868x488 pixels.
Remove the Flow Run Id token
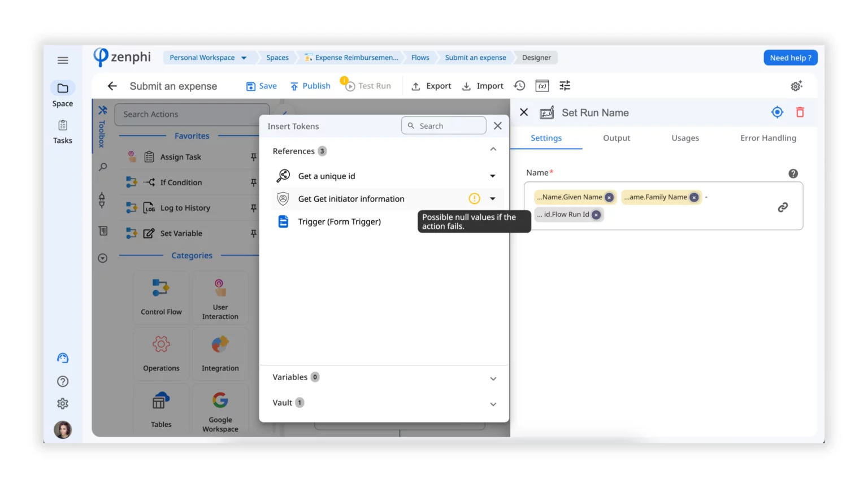[596, 215]
